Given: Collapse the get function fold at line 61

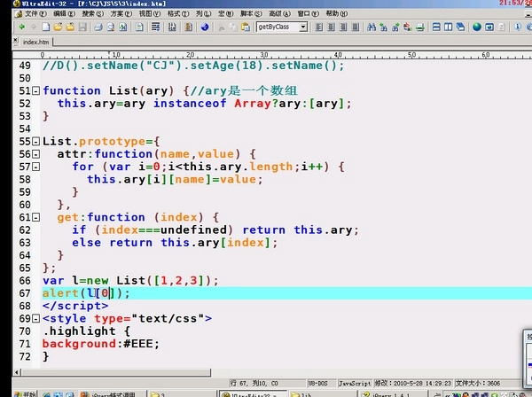Looking at the screenshot, I should 35,218.
